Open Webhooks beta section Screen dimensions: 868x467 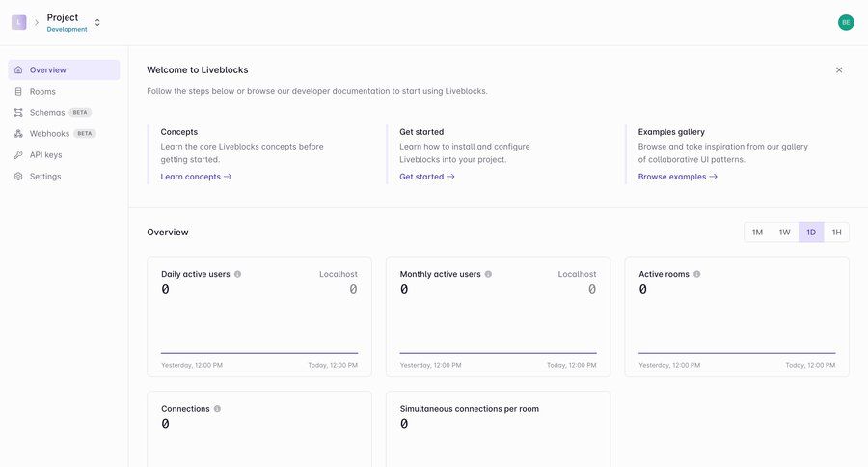tap(64, 133)
